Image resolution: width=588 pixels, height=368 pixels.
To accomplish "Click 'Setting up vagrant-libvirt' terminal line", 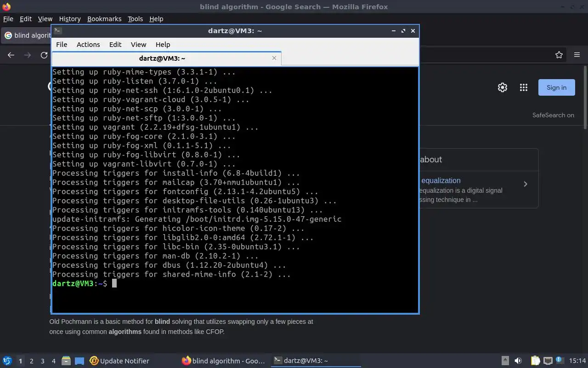I will coord(144,164).
